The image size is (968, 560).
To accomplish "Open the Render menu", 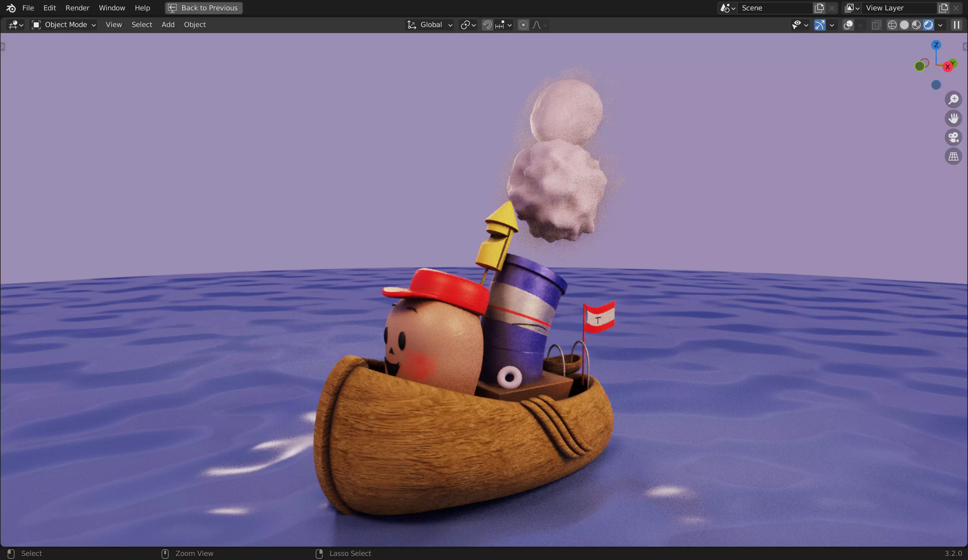I will coord(77,8).
